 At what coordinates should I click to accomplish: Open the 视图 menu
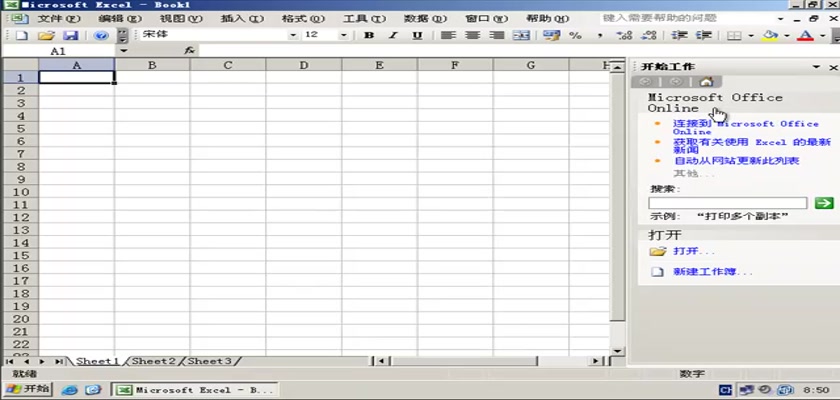181,19
